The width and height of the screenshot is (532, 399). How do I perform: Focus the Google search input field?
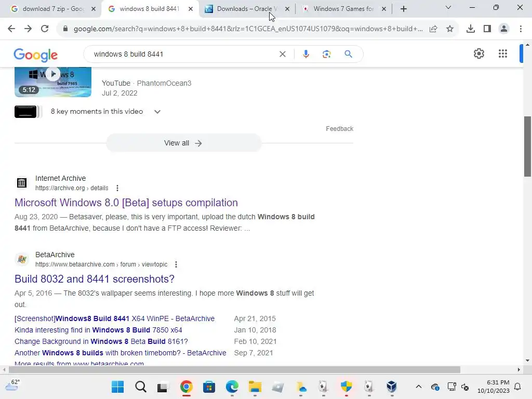(x=183, y=54)
